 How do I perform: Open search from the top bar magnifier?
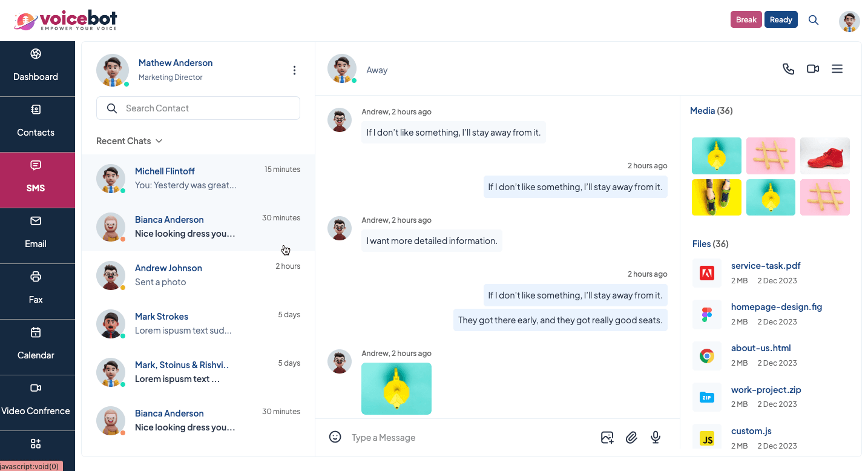tap(814, 20)
